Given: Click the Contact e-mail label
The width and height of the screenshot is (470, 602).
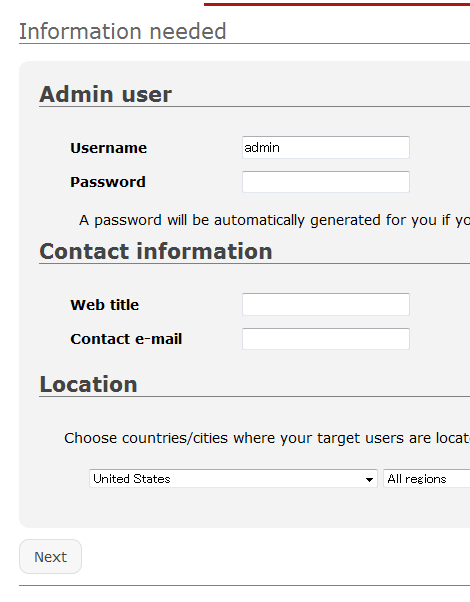Looking at the screenshot, I should [x=126, y=339].
